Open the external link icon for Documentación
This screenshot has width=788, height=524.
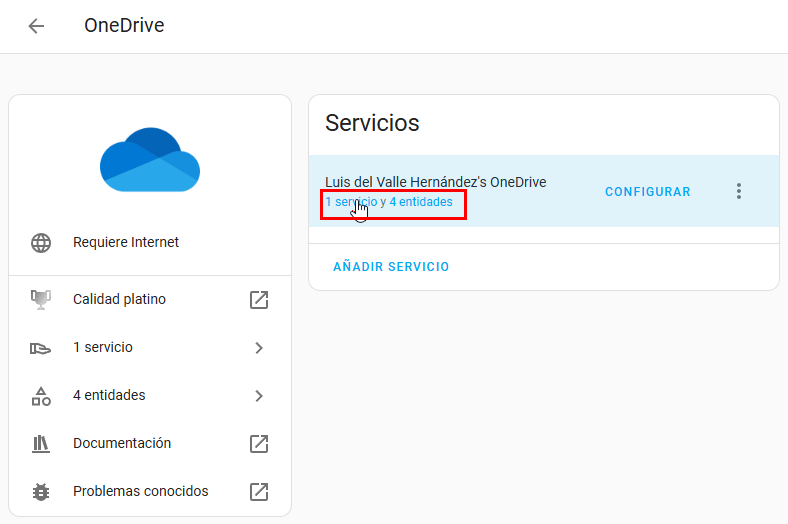tap(259, 444)
